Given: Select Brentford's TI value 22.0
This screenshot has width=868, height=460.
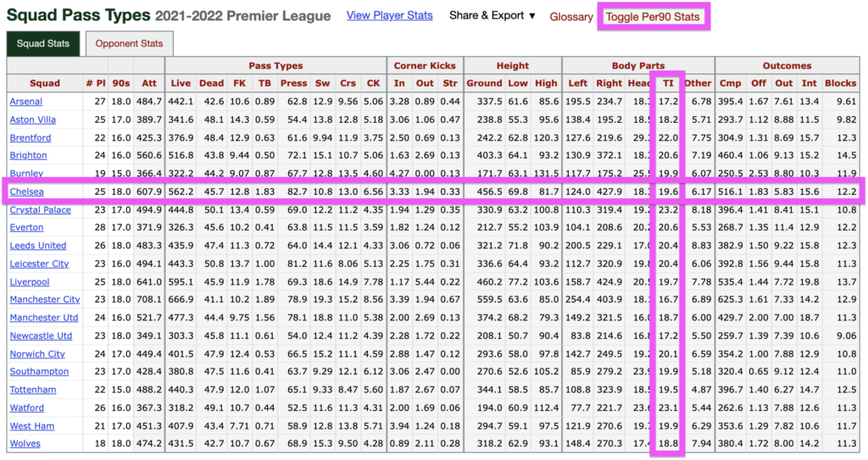Looking at the screenshot, I should pos(668,138).
